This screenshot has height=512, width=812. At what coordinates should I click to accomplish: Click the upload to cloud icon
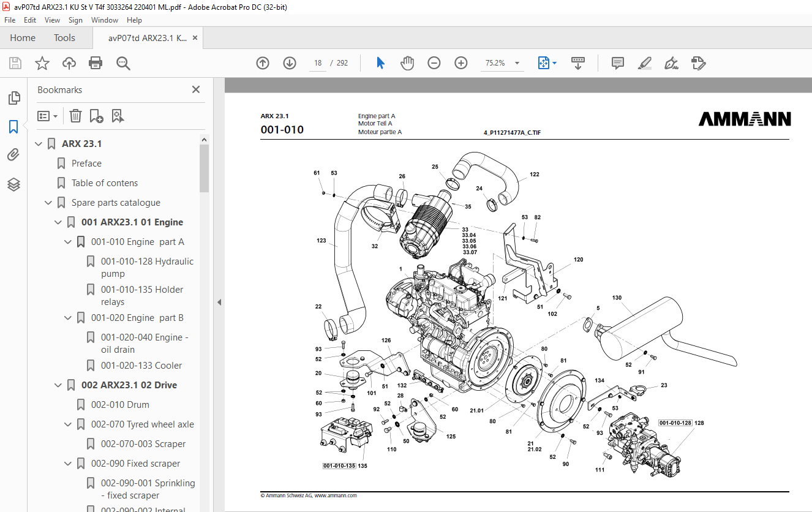point(69,63)
